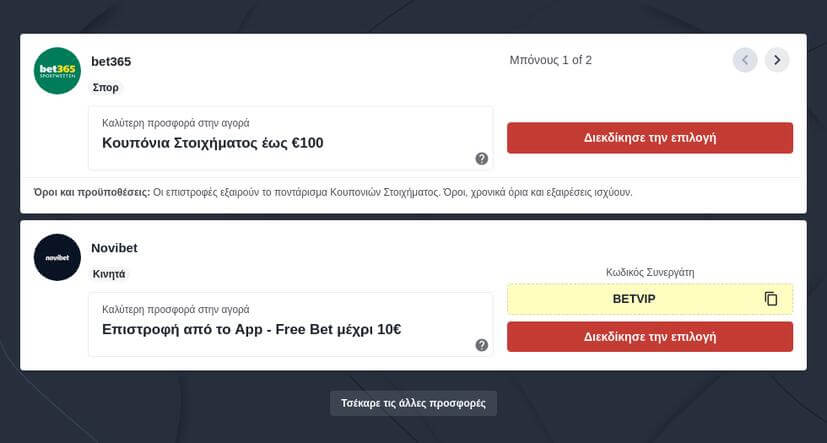The width and height of the screenshot is (827, 443).
Task: Click the Novibet logo
Action: point(57,257)
